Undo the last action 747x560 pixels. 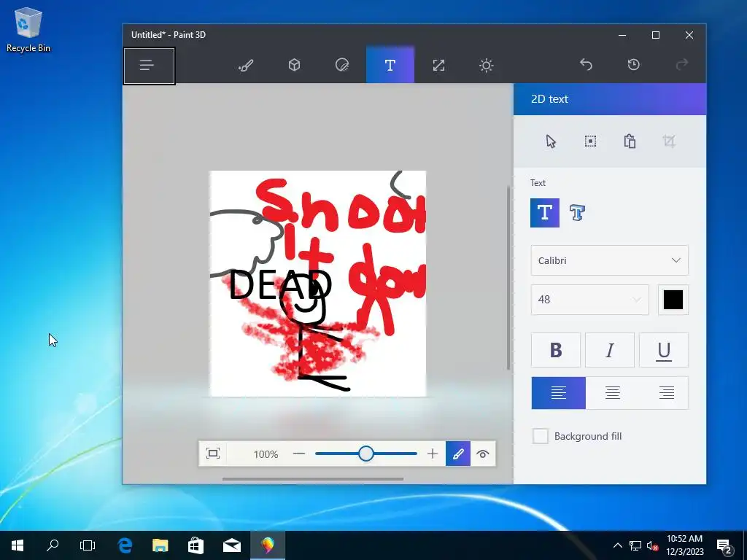click(x=586, y=64)
